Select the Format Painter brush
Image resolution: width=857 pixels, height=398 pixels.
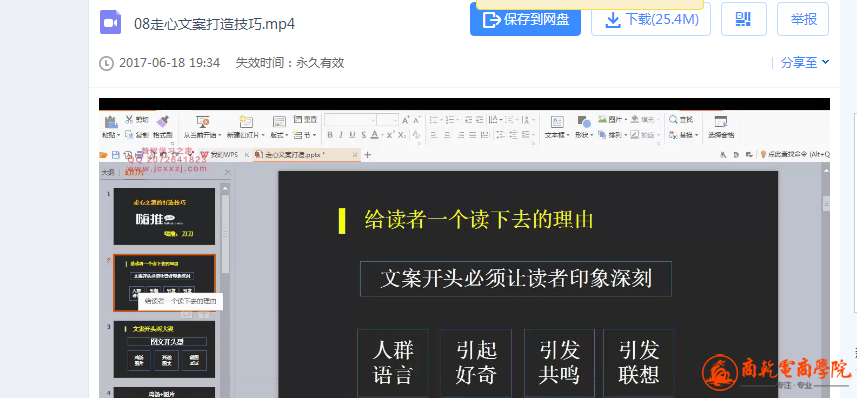tap(163, 121)
